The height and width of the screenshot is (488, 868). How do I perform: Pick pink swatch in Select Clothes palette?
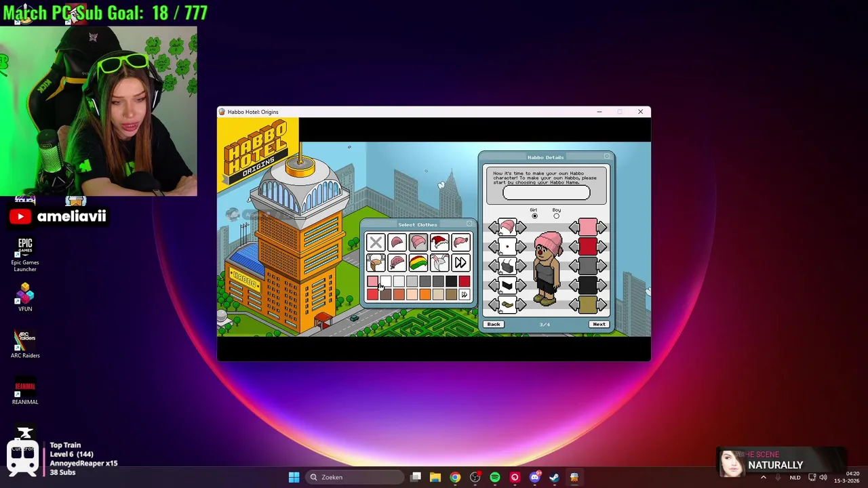coord(372,281)
